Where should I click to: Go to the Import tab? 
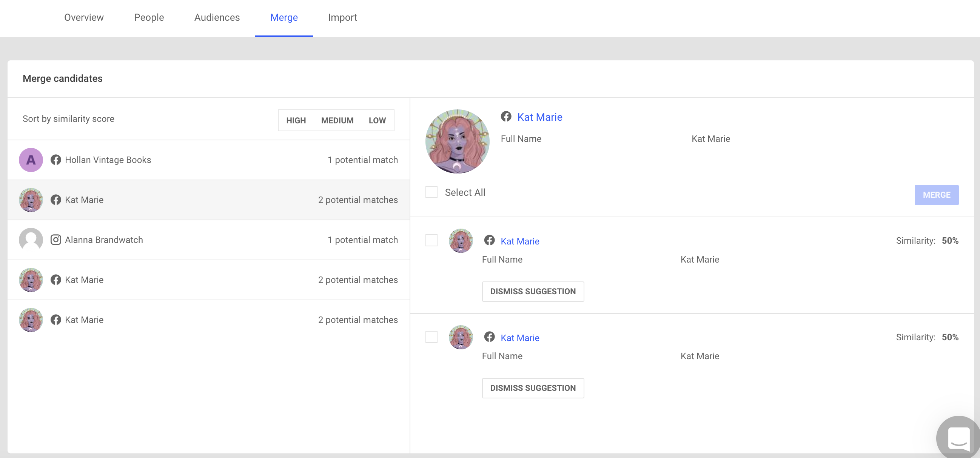coord(342,17)
